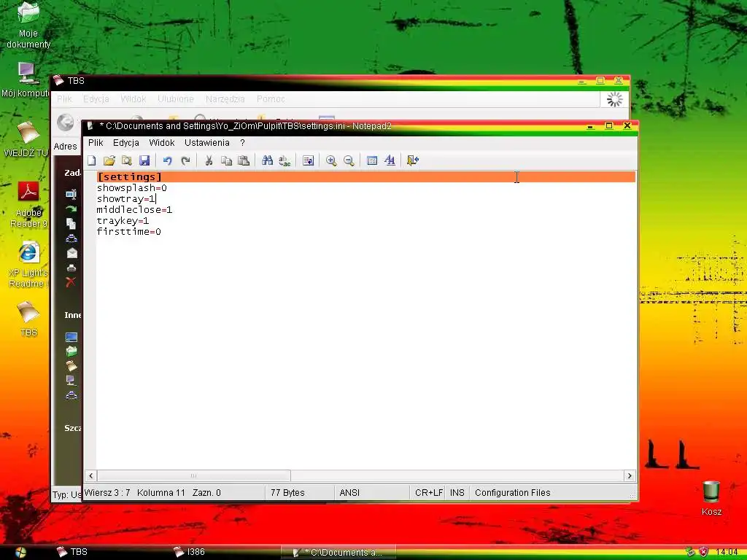This screenshot has height=560, width=747.
Task: Minimize the Notepad2 window
Action: pos(590,126)
